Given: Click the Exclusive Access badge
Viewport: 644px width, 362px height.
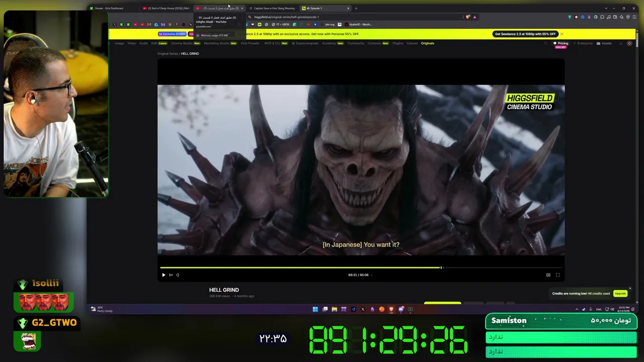Looking at the screenshot, I should (x=172, y=34).
